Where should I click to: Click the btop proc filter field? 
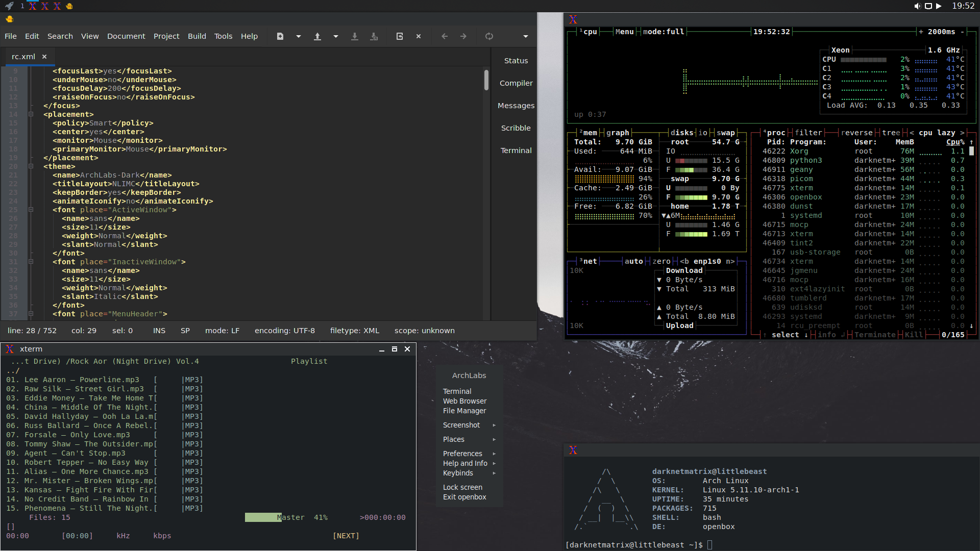coord(808,133)
